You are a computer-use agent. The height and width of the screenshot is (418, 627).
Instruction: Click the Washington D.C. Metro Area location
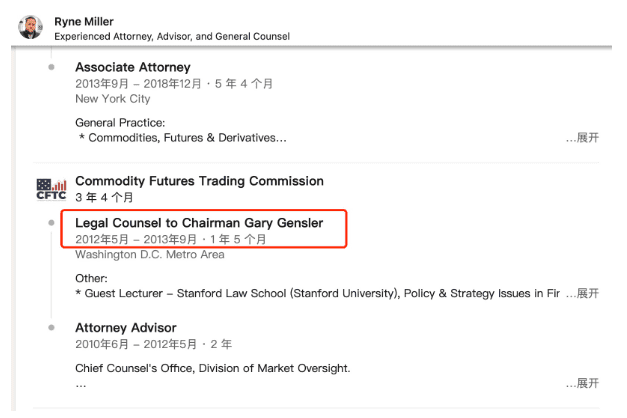(149, 254)
